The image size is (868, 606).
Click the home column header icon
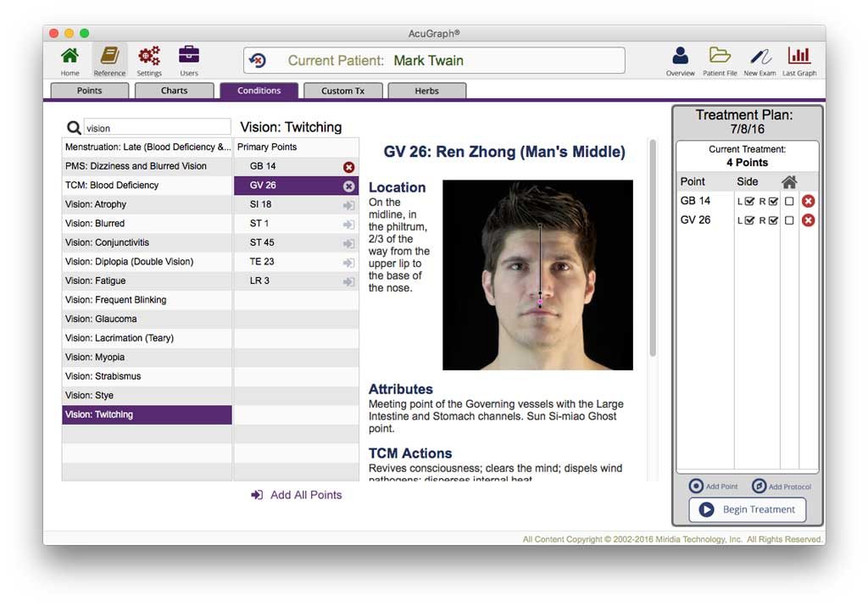coord(789,181)
